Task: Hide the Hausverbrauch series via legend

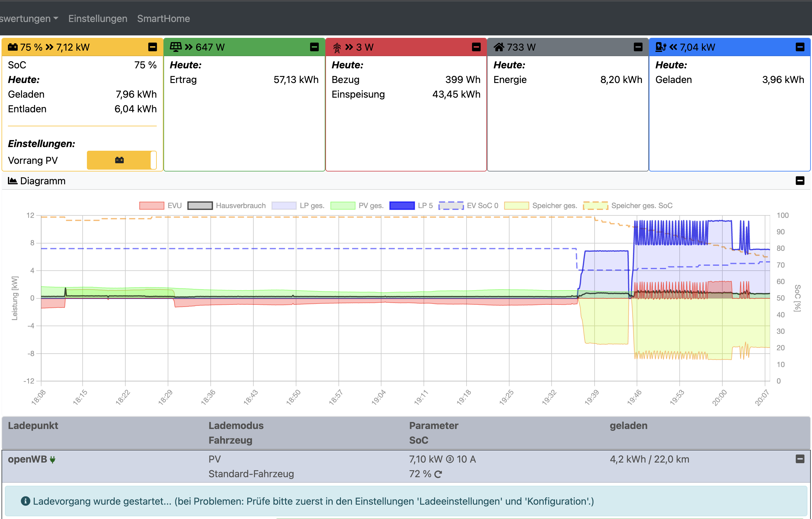Action: 200,206
